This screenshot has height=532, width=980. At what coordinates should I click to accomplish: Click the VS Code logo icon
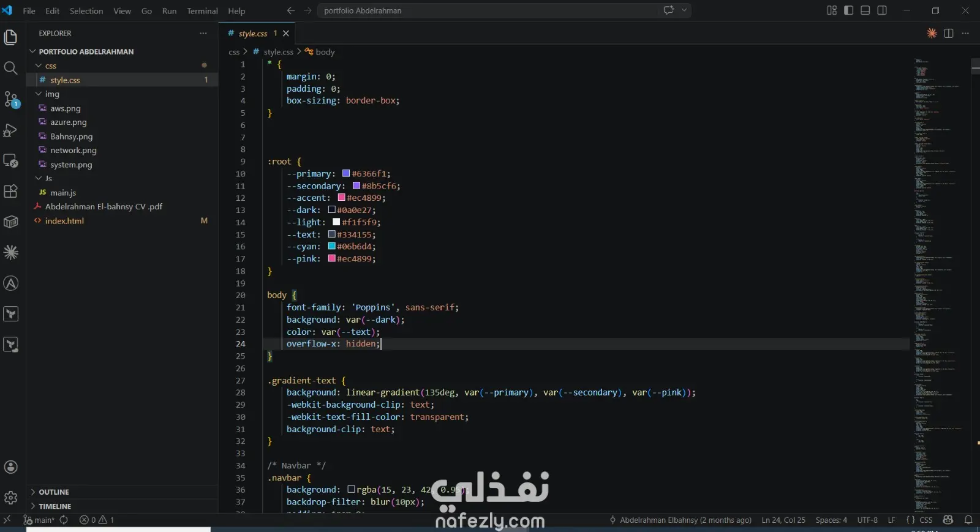pos(7,10)
